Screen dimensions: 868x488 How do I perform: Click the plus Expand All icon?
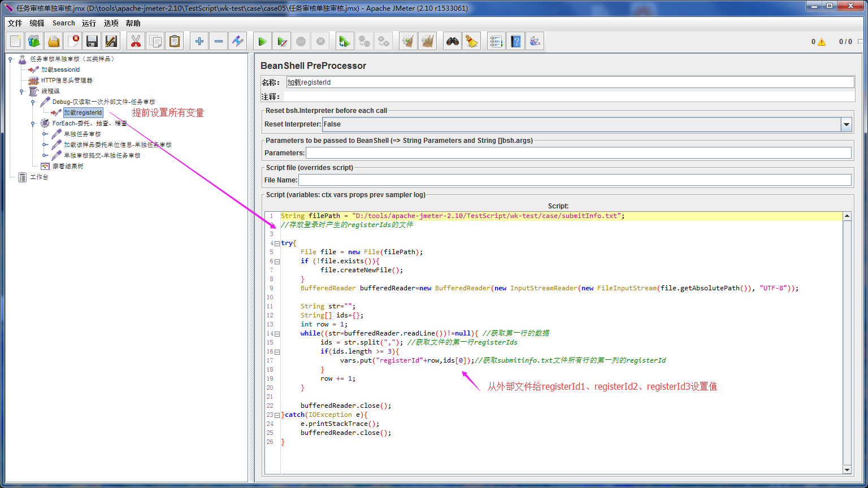(x=199, y=41)
